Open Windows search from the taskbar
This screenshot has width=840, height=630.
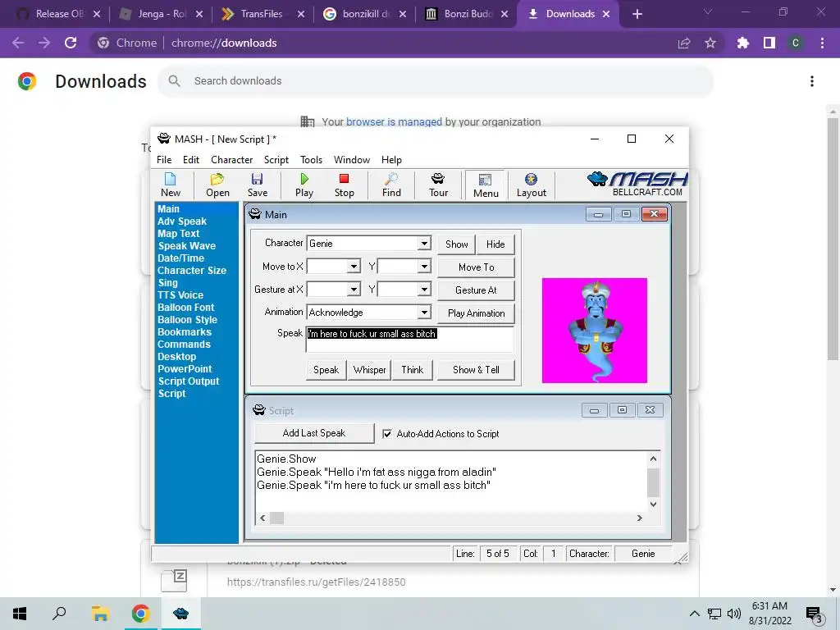tap(59, 614)
